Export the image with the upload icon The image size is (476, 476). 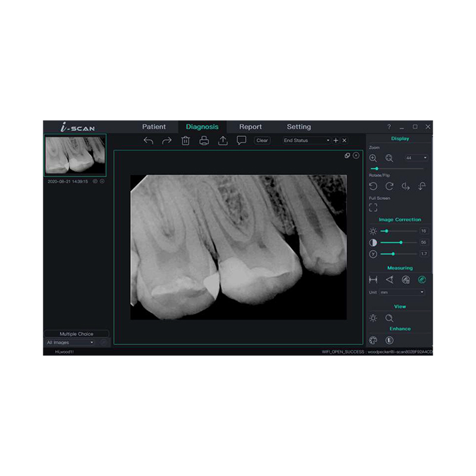(x=223, y=140)
